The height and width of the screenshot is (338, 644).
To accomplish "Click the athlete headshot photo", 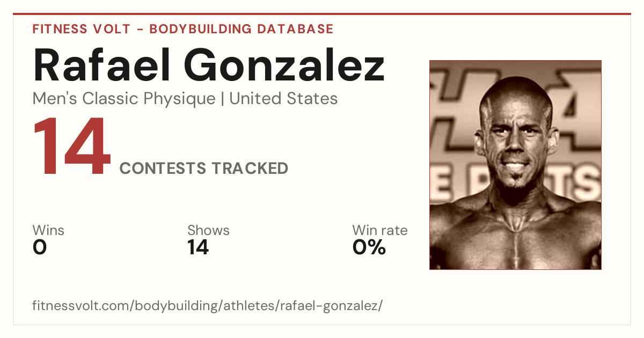I will click(515, 165).
